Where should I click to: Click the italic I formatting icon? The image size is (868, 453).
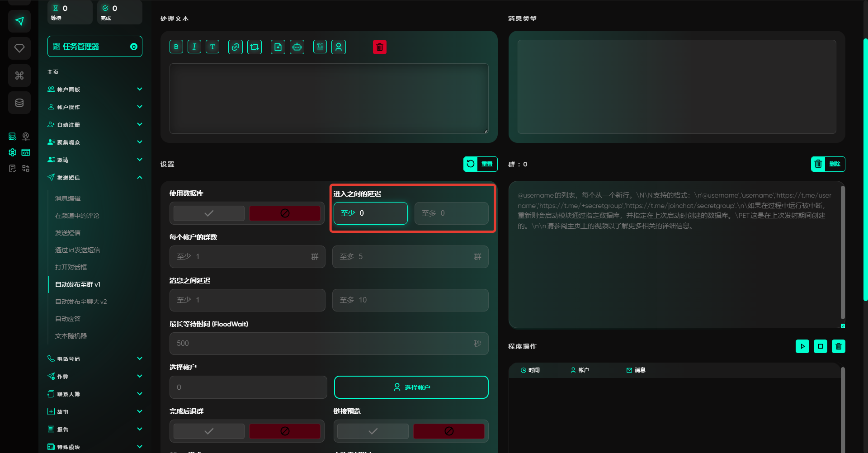pos(194,47)
